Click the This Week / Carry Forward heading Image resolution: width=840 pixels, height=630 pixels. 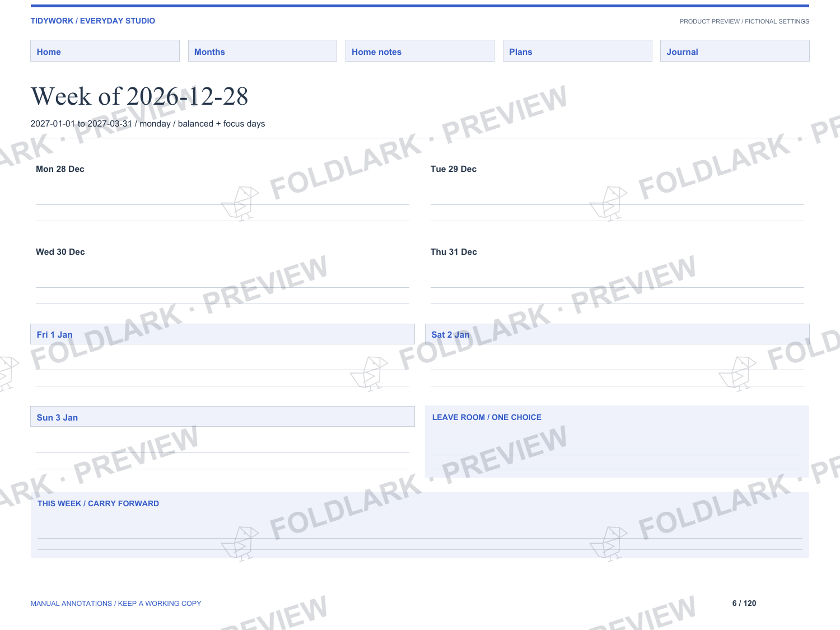click(98, 503)
